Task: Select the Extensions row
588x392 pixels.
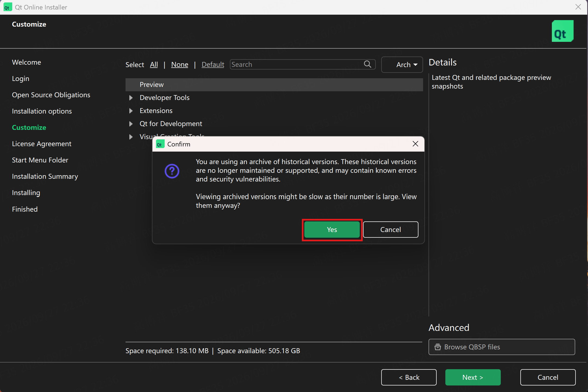Action: (x=274, y=111)
